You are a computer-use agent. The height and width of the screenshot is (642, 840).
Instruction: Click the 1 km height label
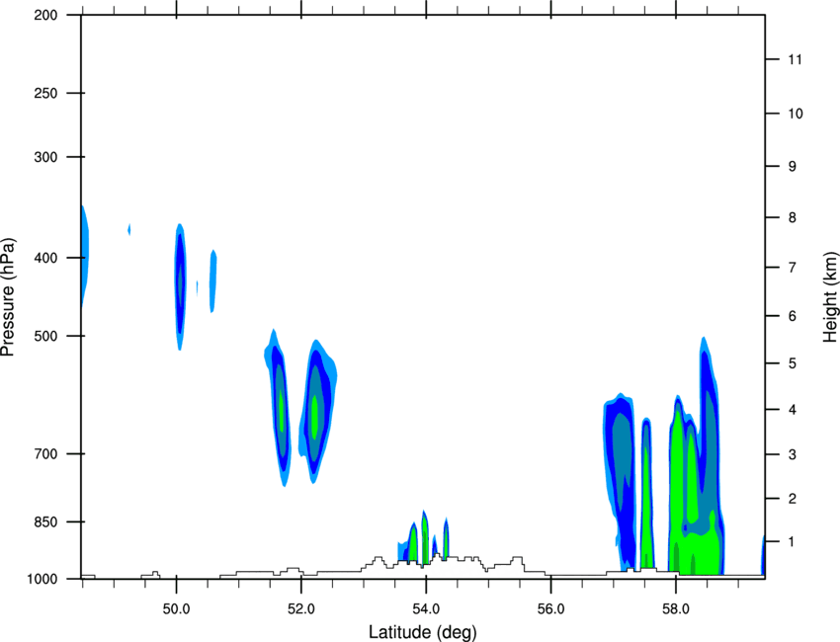coord(793,542)
